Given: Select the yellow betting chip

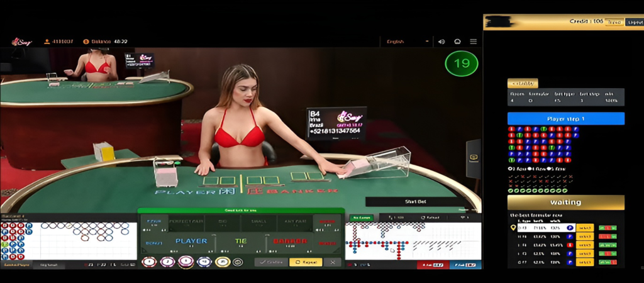Looking at the screenshot, I should click(x=221, y=262).
